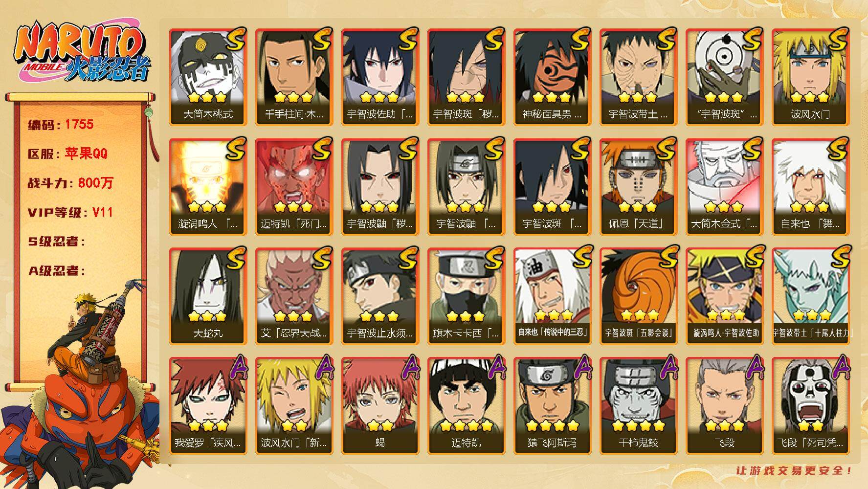
Task: Click the three stars on 大蛇丸 card
Action: [208, 315]
